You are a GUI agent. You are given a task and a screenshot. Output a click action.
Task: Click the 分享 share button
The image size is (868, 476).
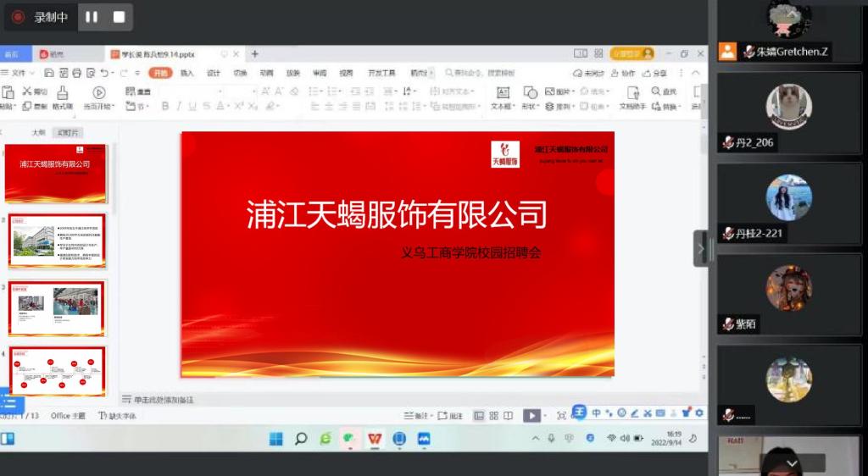coord(655,74)
